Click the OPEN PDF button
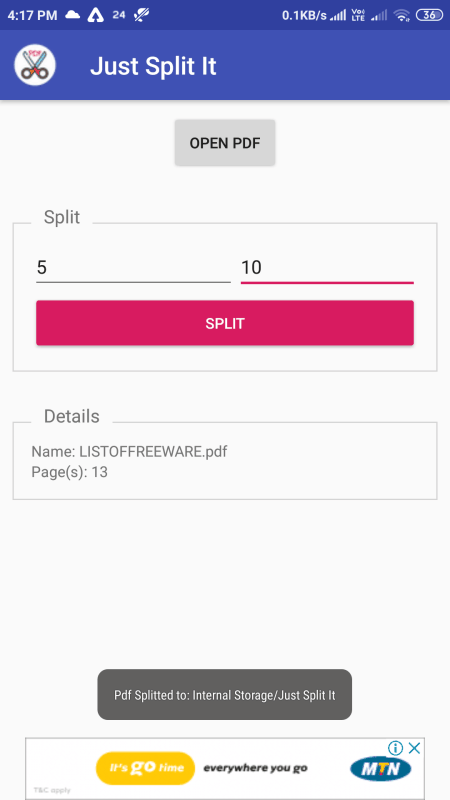Viewport: 450px width, 800px height. click(x=225, y=143)
